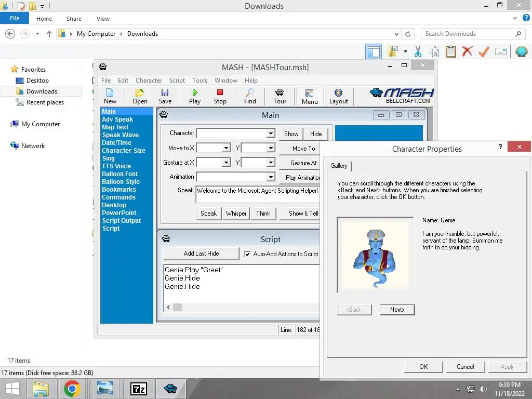Open address bar history dropdown
Viewport: 532px width, 399px height.
click(396, 34)
